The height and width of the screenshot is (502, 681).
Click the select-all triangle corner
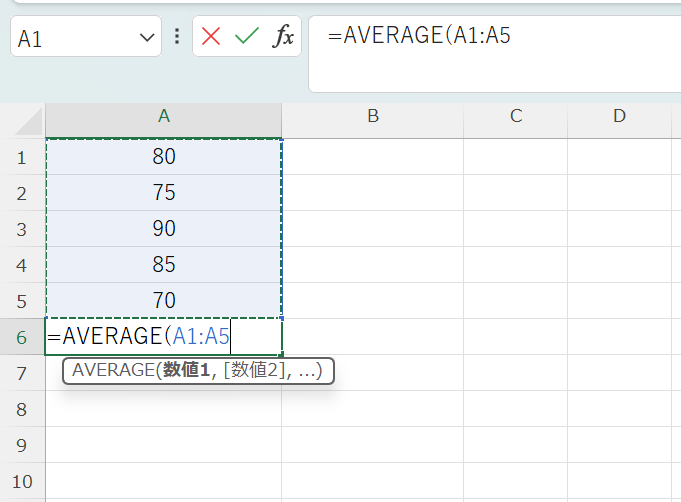click(x=30, y=124)
